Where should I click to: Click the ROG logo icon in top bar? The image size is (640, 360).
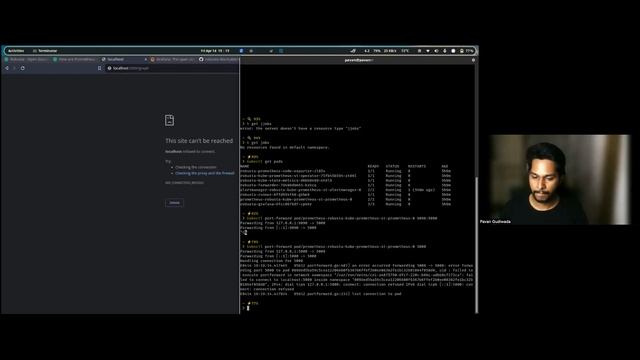click(353, 51)
